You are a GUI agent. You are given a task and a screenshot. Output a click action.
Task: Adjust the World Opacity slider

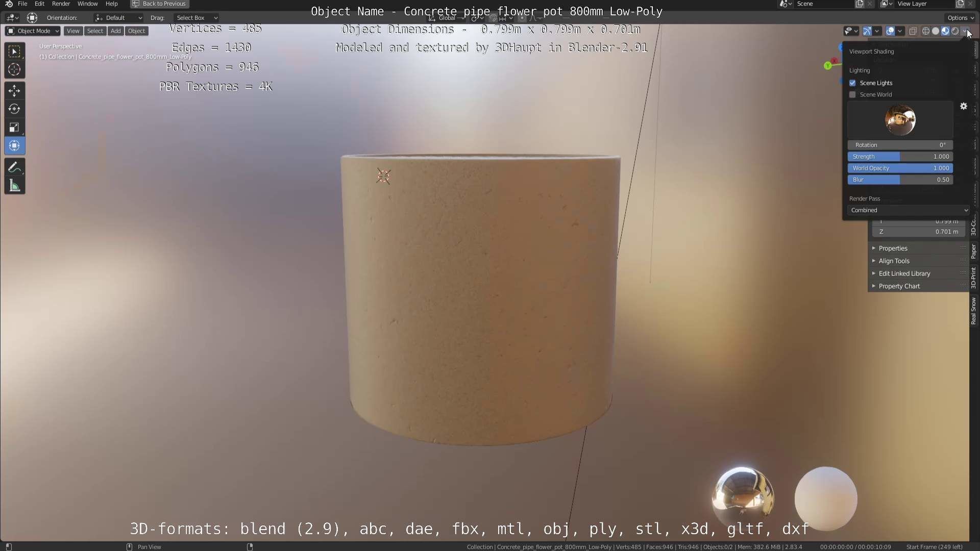click(900, 168)
